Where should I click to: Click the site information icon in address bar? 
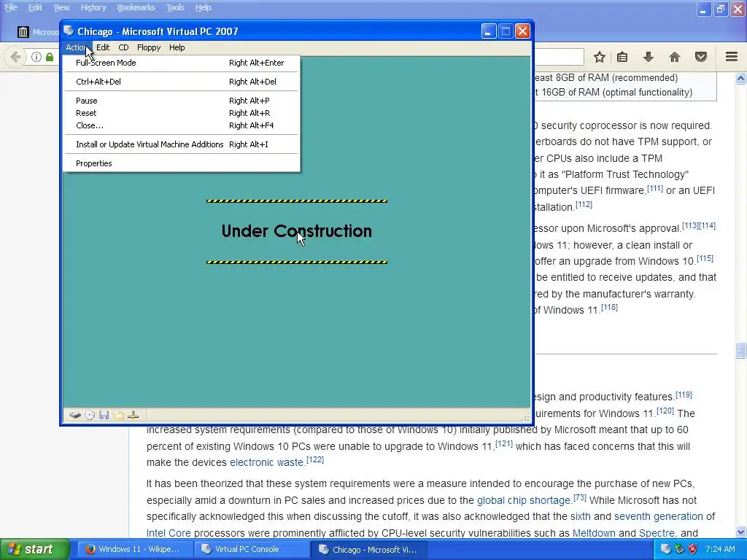[x=36, y=57]
